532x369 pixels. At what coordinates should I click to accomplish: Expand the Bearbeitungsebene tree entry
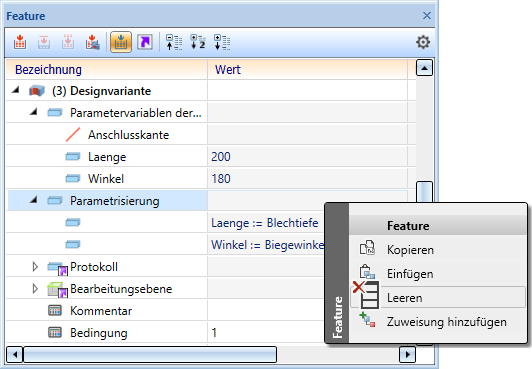(35, 289)
